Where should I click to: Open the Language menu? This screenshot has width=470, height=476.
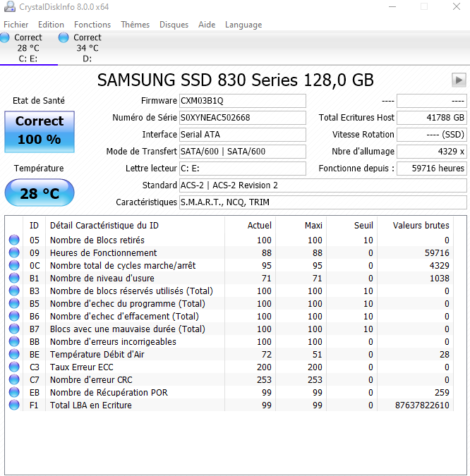coord(243,25)
